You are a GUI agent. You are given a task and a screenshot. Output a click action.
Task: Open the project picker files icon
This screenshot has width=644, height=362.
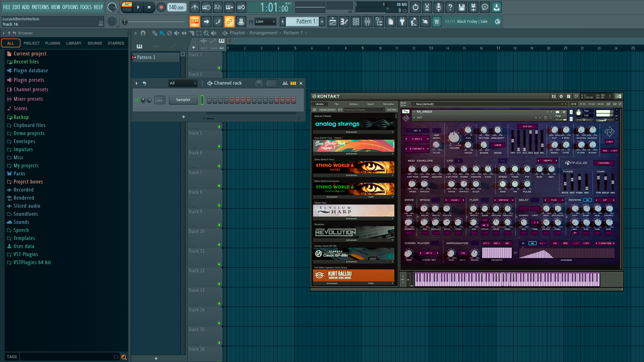pos(390,22)
